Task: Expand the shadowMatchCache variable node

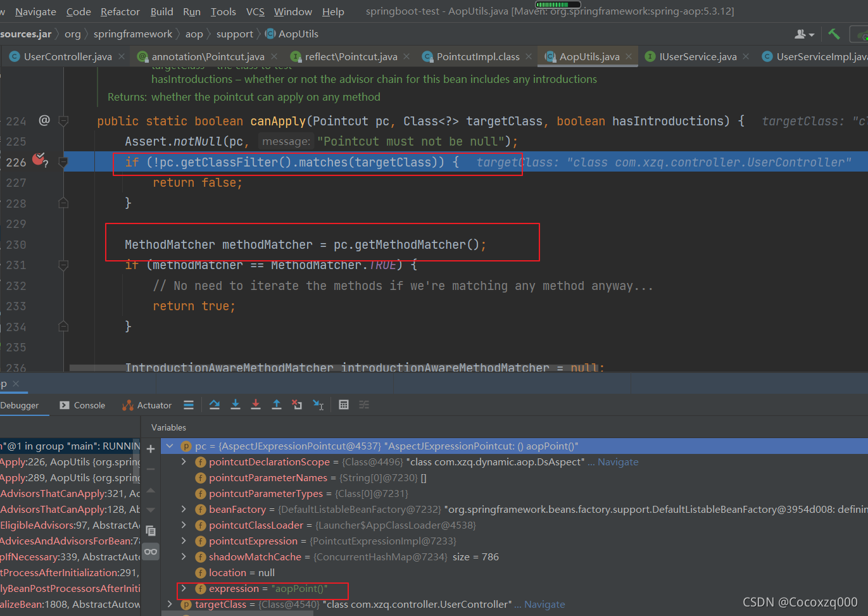Action: 184,556
